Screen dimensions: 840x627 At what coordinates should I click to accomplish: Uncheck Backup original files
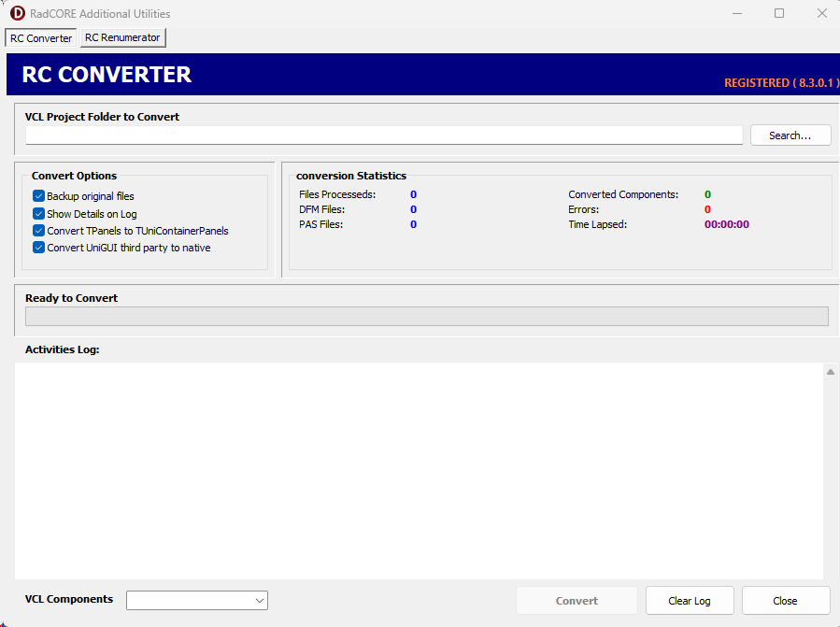[39, 196]
